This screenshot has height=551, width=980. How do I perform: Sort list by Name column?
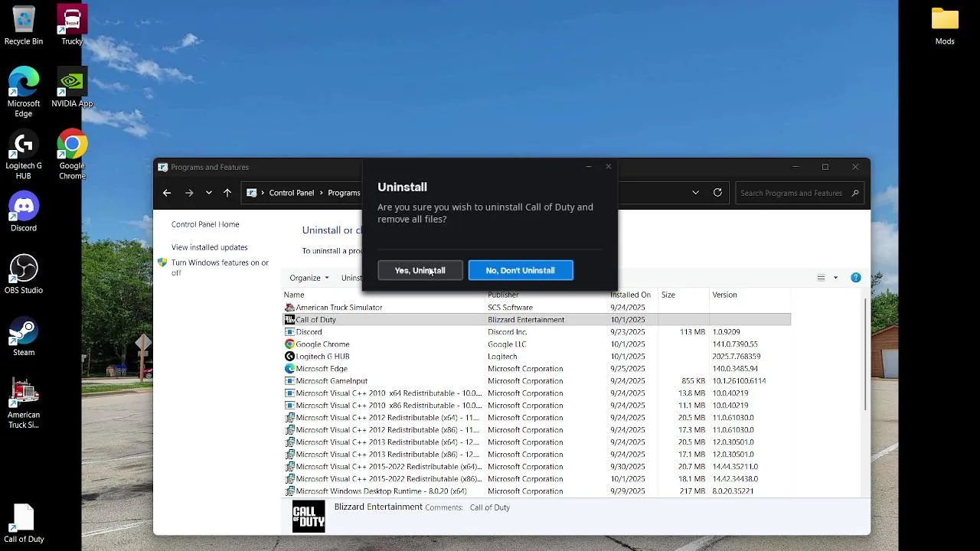click(x=294, y=295)
